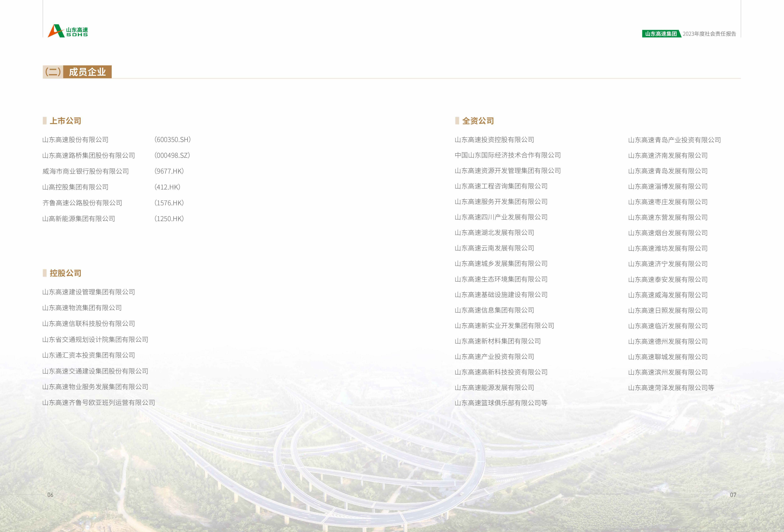Click stock code (1576.HK)
The image size is (784, 532).
click(169, 203)
